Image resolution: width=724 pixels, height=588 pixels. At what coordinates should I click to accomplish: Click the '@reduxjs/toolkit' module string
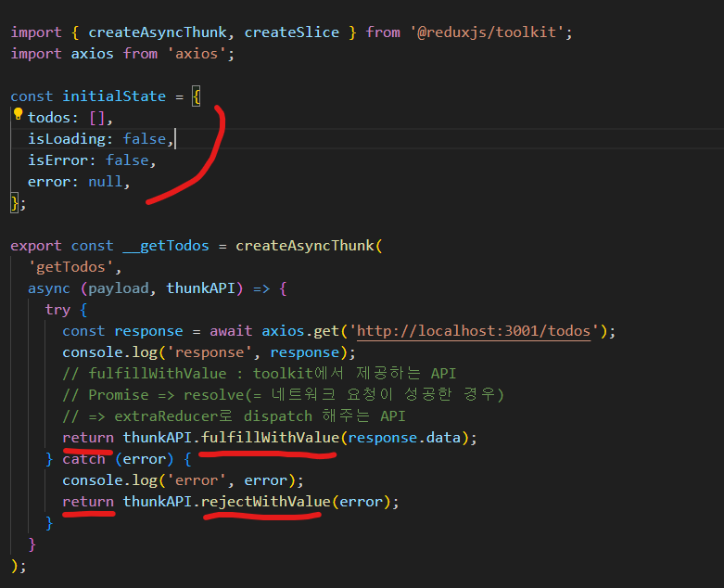coord(487,32)
